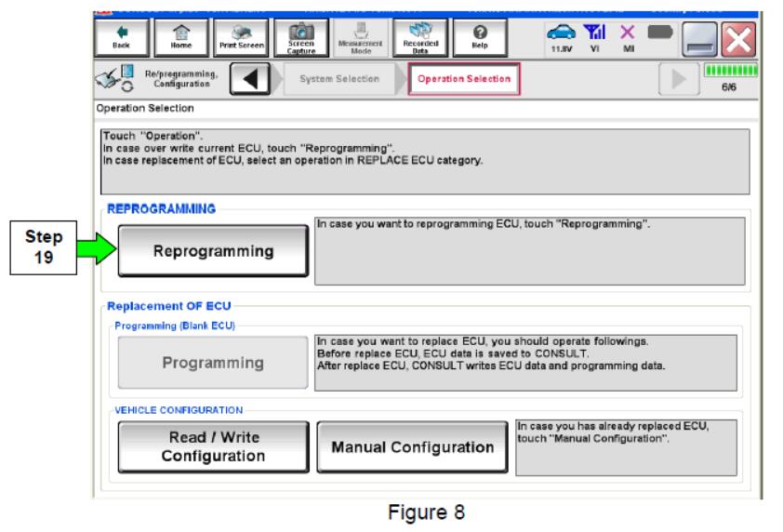Touch the Reprogramming button
Viewport: 783px width, 532px height.
[213, 251]
